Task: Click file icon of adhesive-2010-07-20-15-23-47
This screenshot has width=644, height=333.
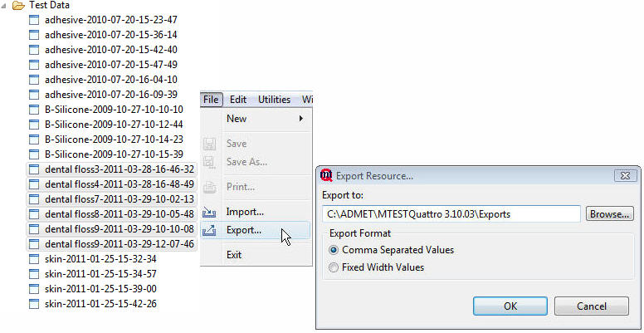Action: [34, 20]
